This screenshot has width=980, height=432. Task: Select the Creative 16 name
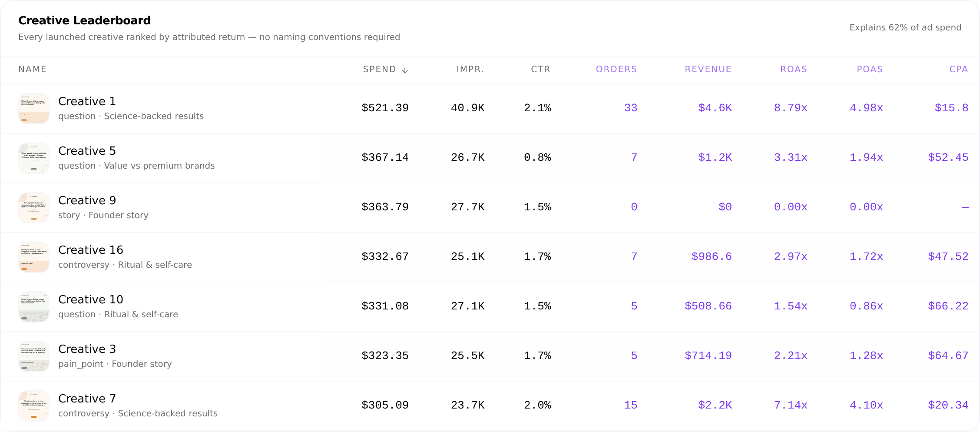tap(91, 250)
